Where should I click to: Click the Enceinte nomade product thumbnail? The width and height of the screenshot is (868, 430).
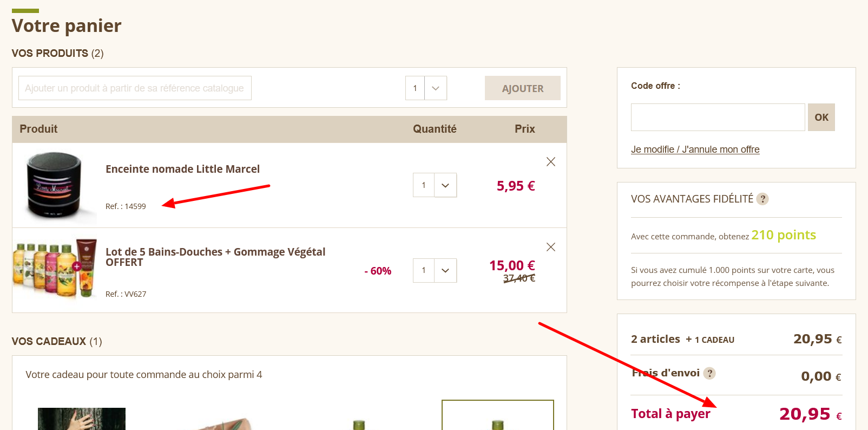56,185
